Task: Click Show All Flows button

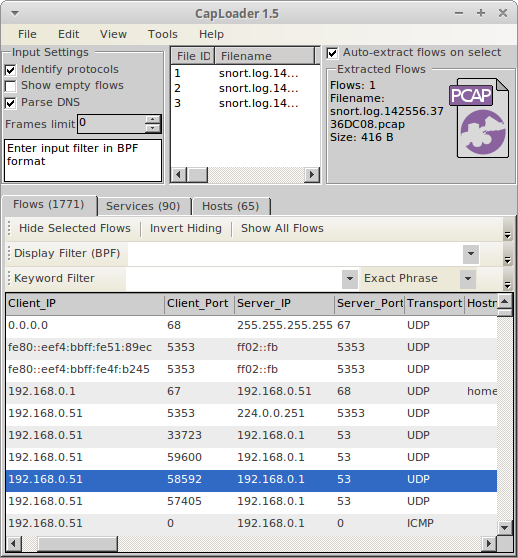Action: pyautogui.click(x=282, y=228)
